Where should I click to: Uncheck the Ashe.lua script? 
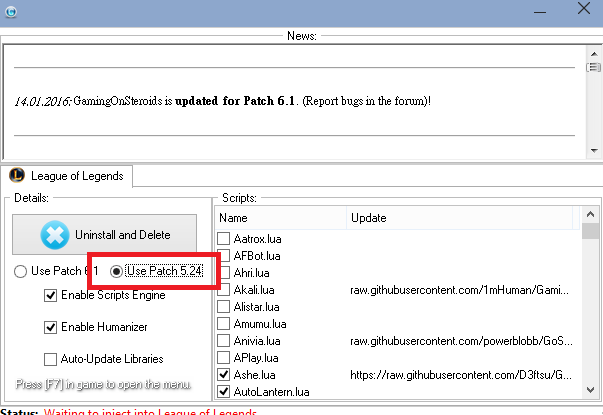pos(223,374)
